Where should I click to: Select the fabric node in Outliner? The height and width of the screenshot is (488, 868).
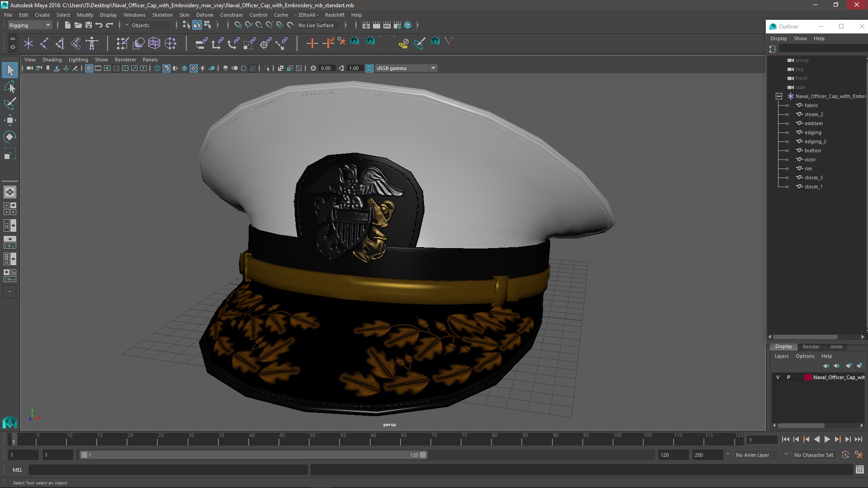(811, 105)
